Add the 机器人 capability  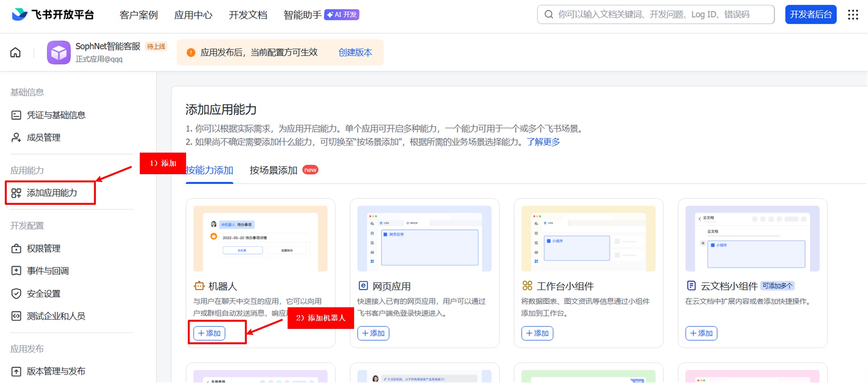[x=209, y=333]
